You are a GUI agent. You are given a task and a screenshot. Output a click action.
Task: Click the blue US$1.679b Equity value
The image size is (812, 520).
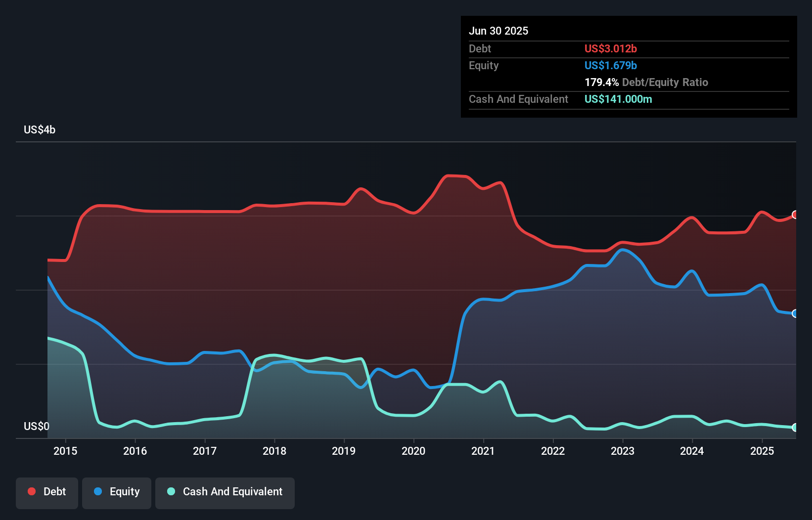[611, 65]
